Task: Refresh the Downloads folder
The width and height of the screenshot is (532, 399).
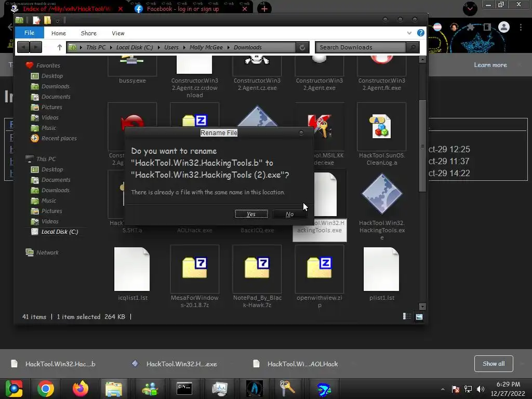Action: 302,47
